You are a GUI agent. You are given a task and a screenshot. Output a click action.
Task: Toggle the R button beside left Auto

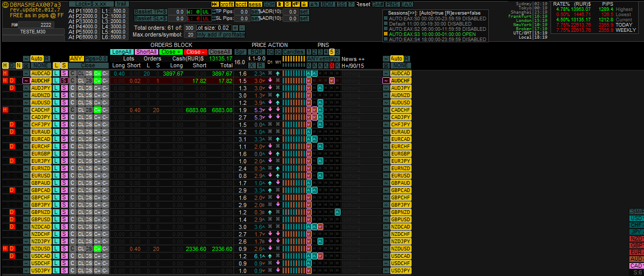47,58
